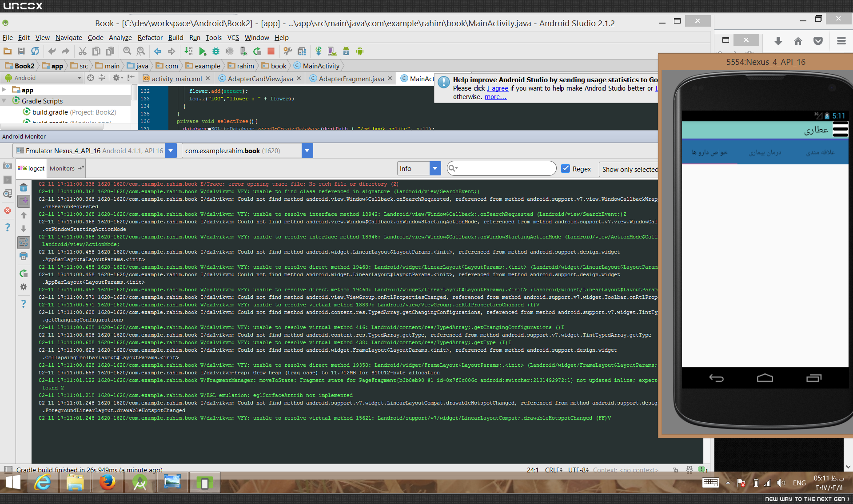Click Attach debugger to Android process icon
Screen dimensions: 853x504
tap(243, 52)
